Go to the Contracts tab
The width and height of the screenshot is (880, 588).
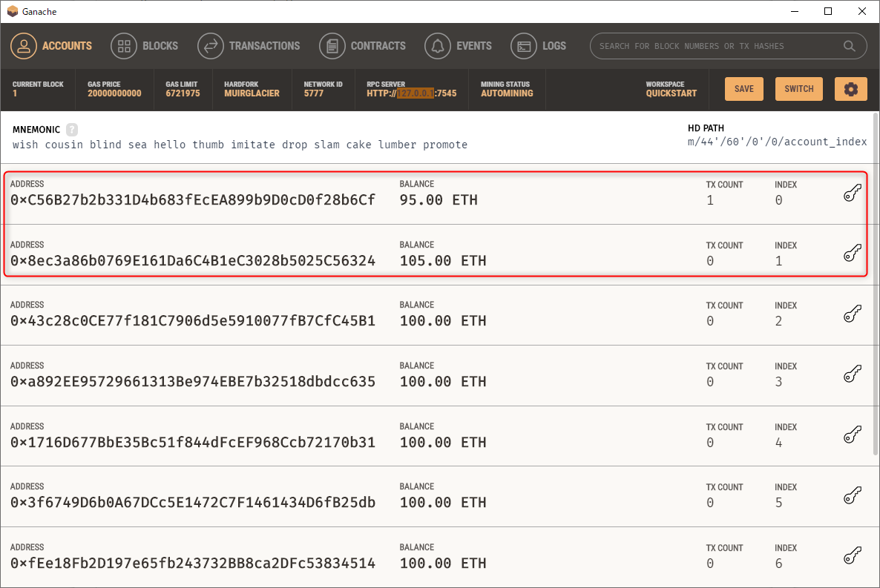[363, 46]
